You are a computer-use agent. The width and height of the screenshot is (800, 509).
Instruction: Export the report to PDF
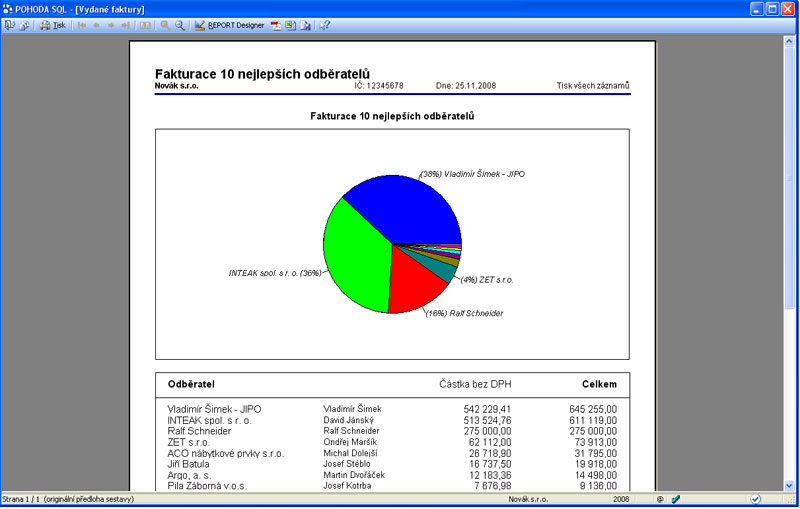276,25
